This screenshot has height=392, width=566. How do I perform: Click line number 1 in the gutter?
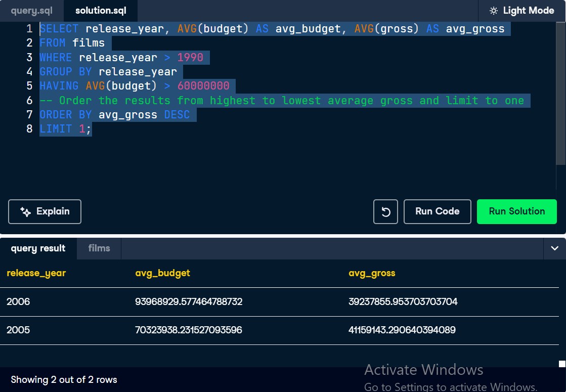click(x=30, y=29)
